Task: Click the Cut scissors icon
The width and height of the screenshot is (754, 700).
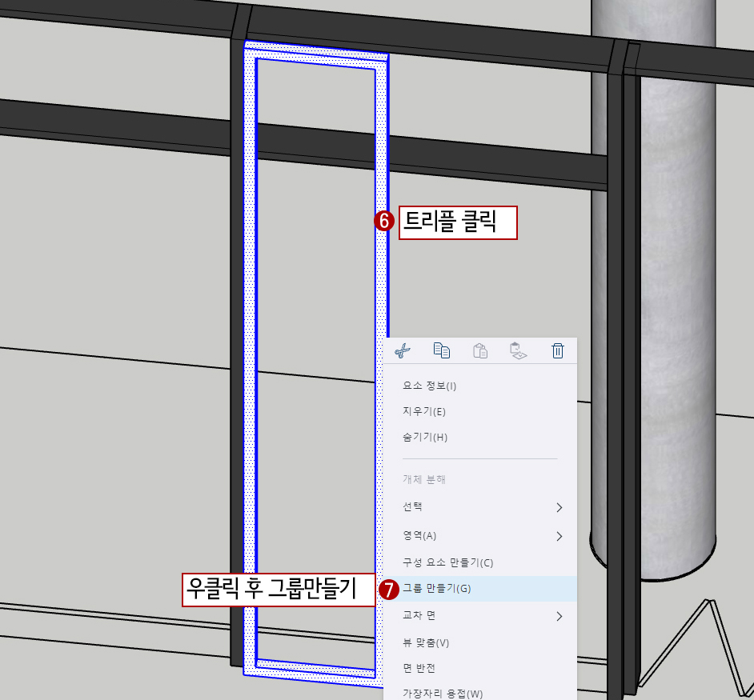Action: pyautogui.click(x=403, y=351)
